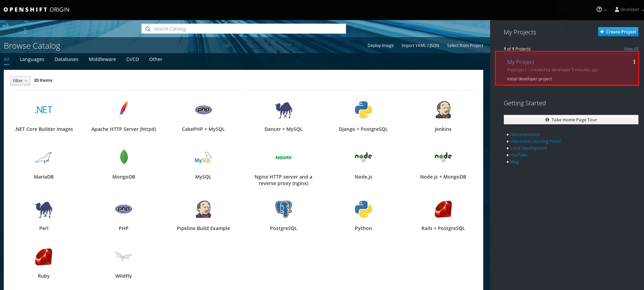The image size is (644, 290).
Task: Expand the Filter dropdown
Action: (20, 81)
